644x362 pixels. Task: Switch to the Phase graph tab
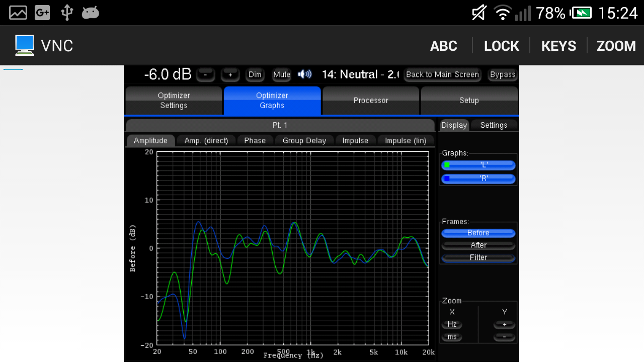255,141
